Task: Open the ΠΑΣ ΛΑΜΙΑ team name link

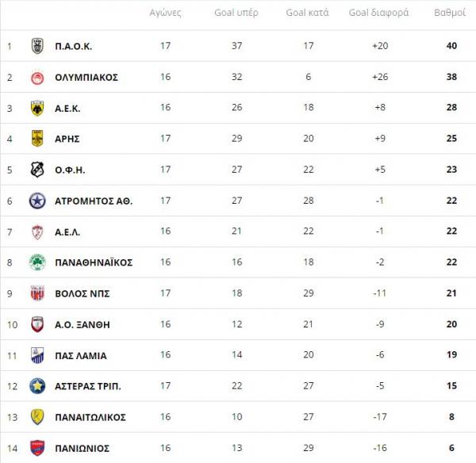Action: coord(81,355)
